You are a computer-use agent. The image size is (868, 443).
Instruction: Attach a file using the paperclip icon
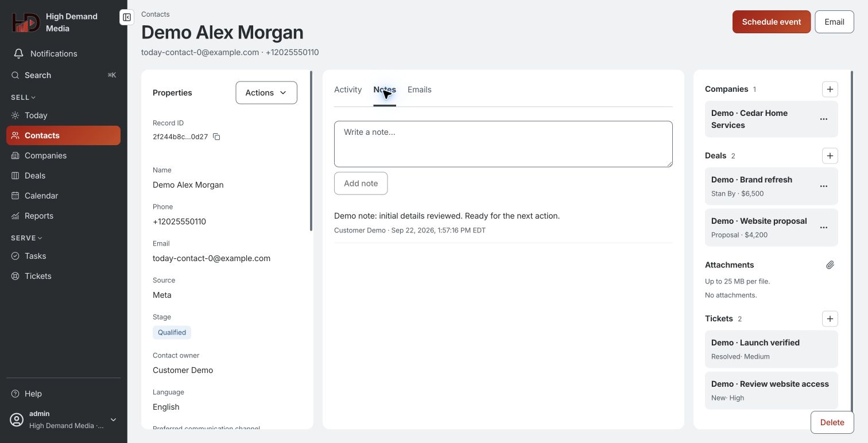tap(830, 265)
